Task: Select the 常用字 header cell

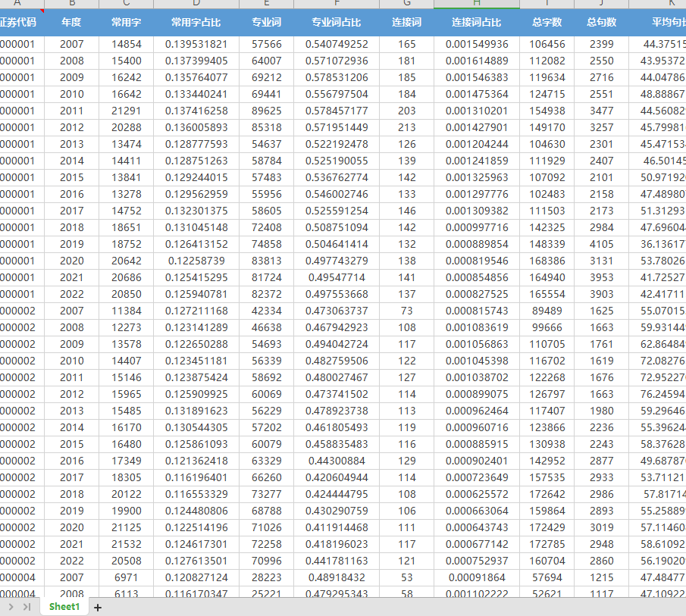Action: 126,23
